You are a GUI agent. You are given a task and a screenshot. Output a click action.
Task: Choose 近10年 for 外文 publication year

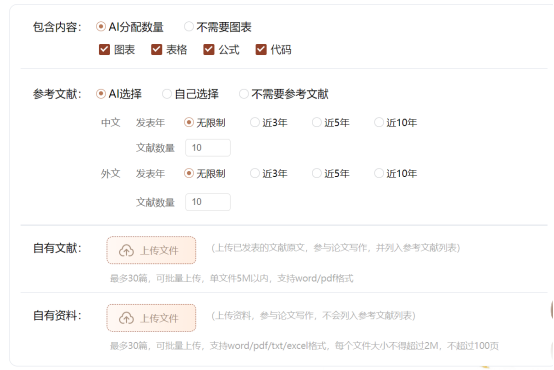[x=379, y=173]
